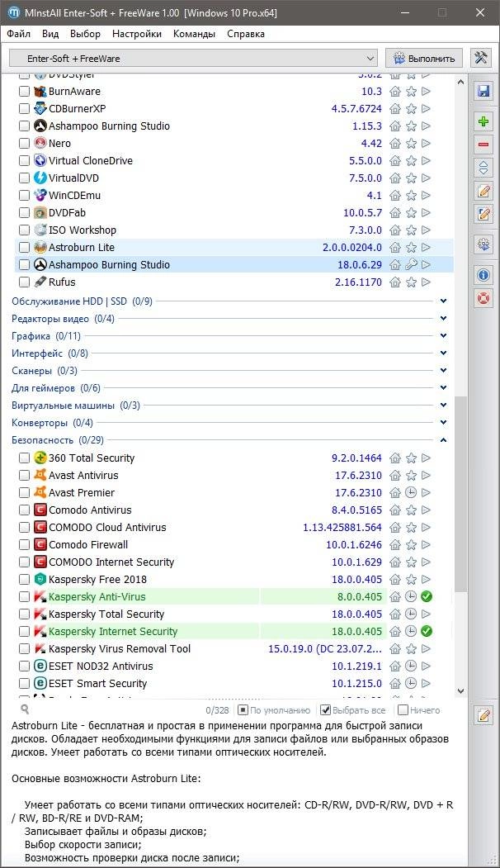Image resolution: width=500 pixels, height=868 pixels.
Task: Click the green plus add icon
Action: click(x=483, y=121)
